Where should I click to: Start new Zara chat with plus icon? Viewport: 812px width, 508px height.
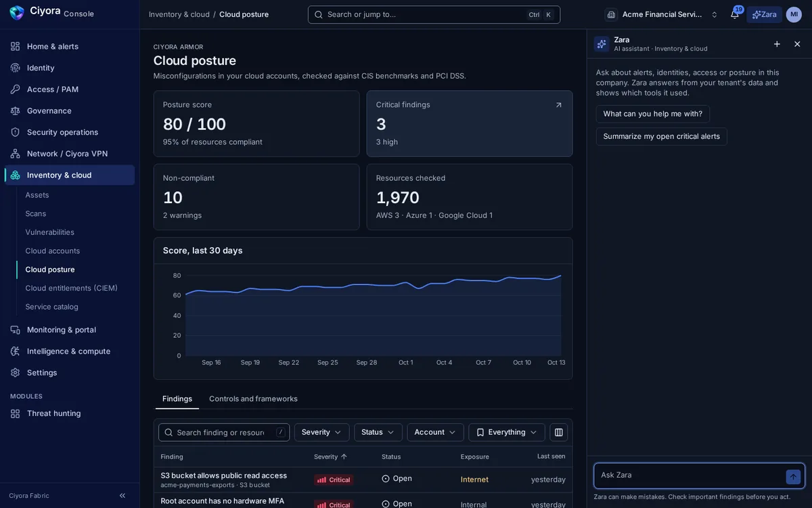[x=777, y=44]
